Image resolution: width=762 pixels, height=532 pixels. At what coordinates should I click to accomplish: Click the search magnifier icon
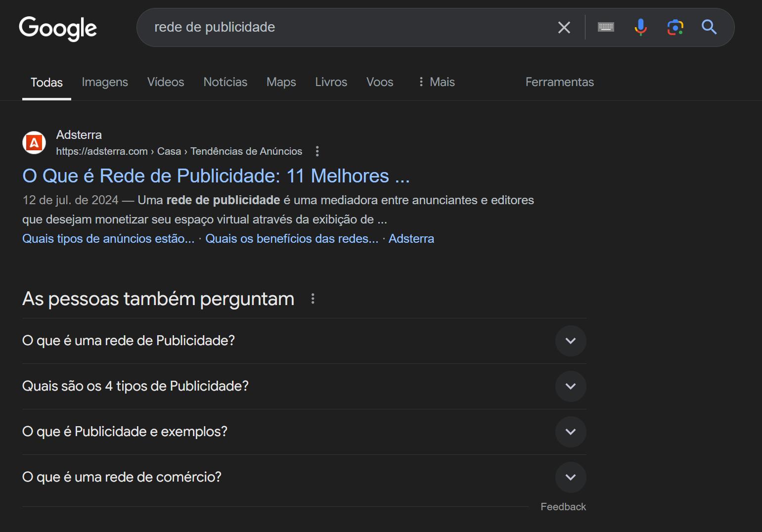coord(709,27)
